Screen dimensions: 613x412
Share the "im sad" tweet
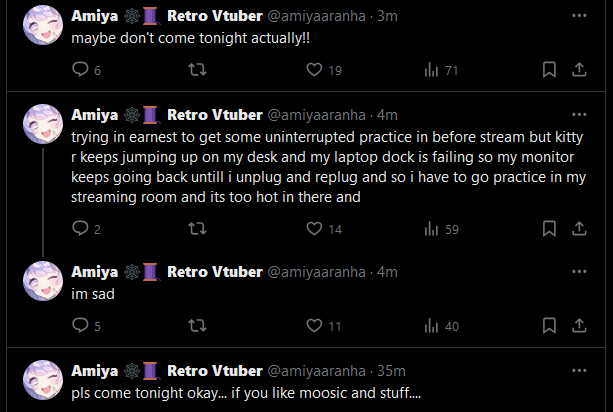point(579,326)
